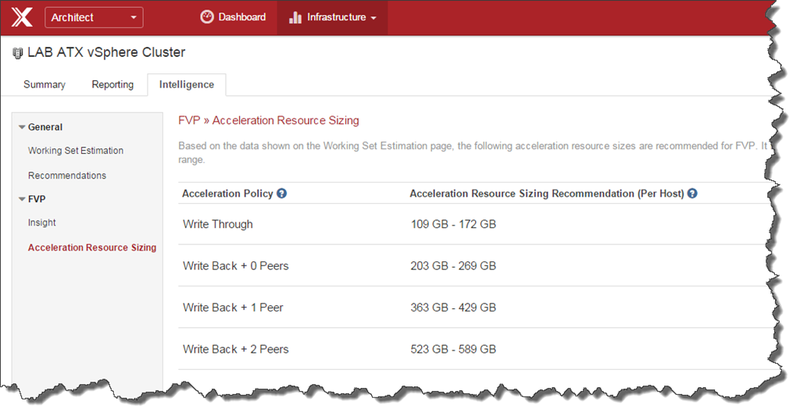This screenshot has height=416, width=800.
Task: Open the Recommendations page
Action: 67,176
